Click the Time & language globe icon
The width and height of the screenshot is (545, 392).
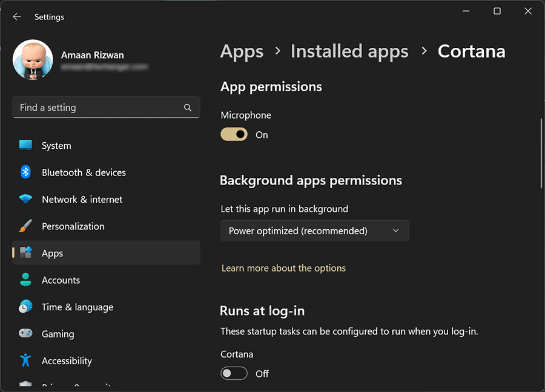[25, 307]
